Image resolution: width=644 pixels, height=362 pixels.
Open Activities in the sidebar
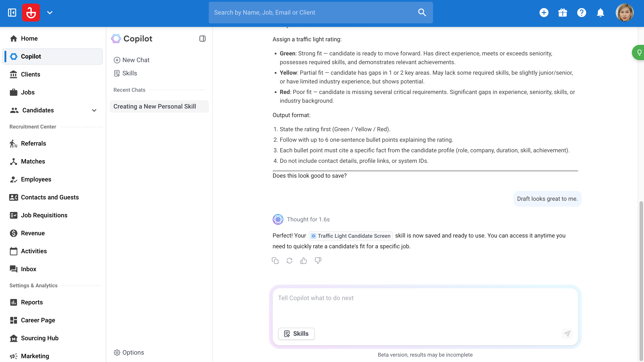pyautogui.click(x=52, y=251)
